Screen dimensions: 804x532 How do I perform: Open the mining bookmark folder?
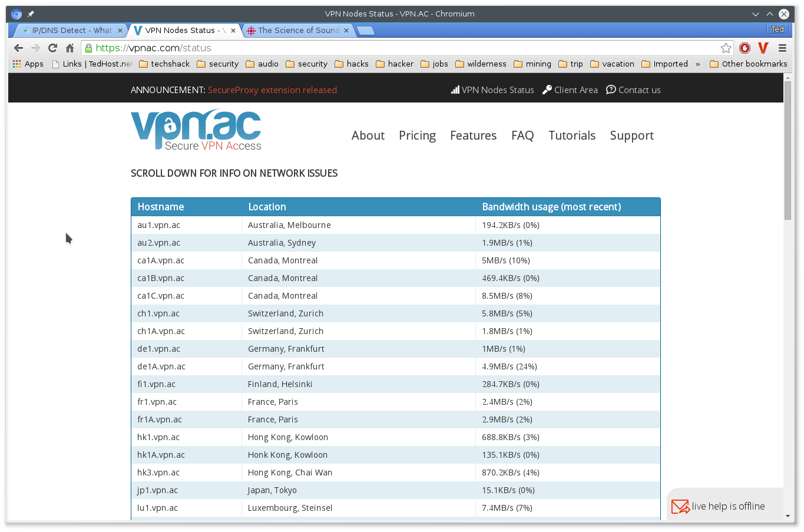pos(532,64)
